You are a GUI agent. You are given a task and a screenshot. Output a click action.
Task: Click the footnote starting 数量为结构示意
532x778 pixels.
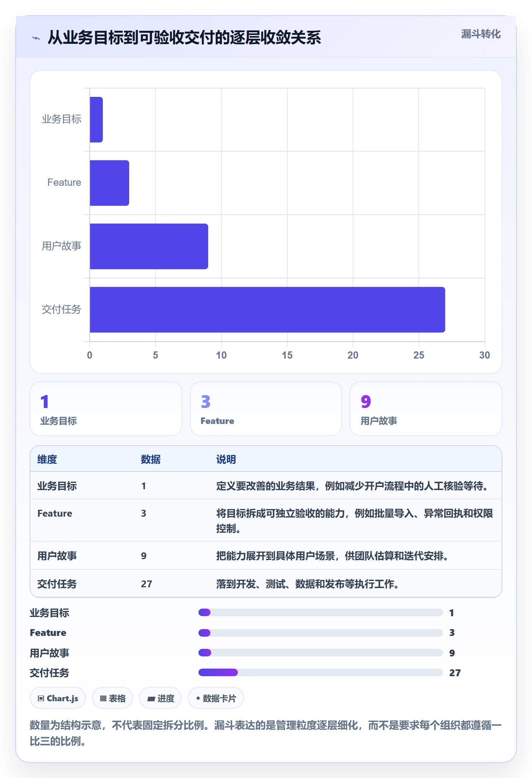[266, 733]
